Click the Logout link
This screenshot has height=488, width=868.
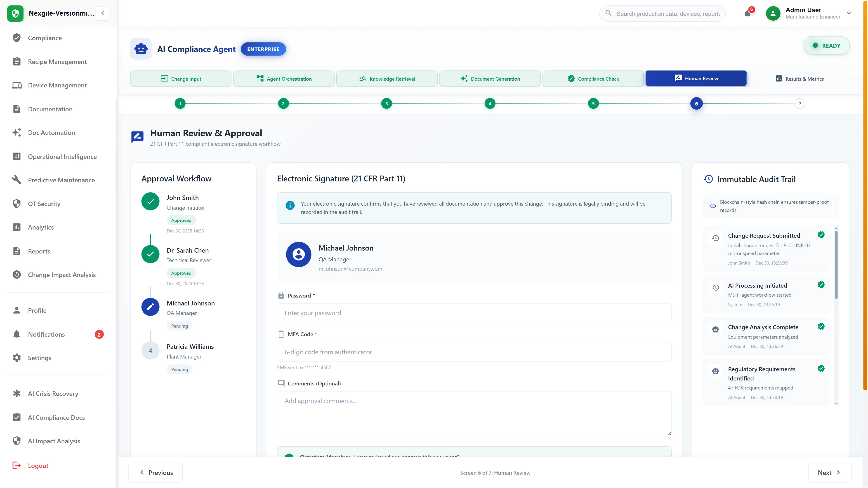[38, 465]
